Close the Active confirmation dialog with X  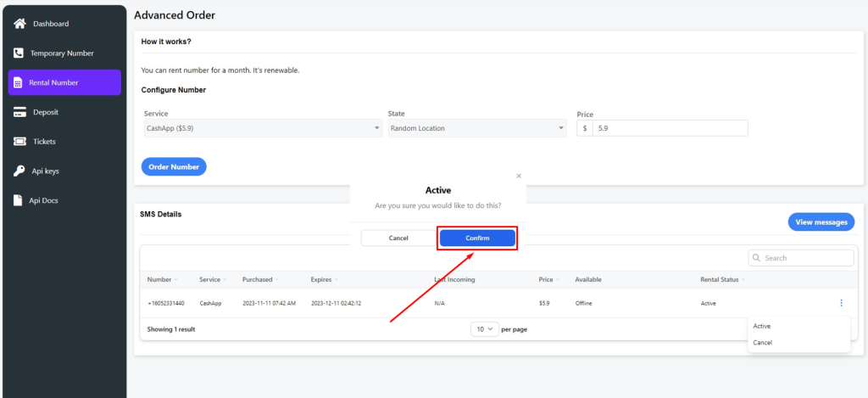pos(519,176)
